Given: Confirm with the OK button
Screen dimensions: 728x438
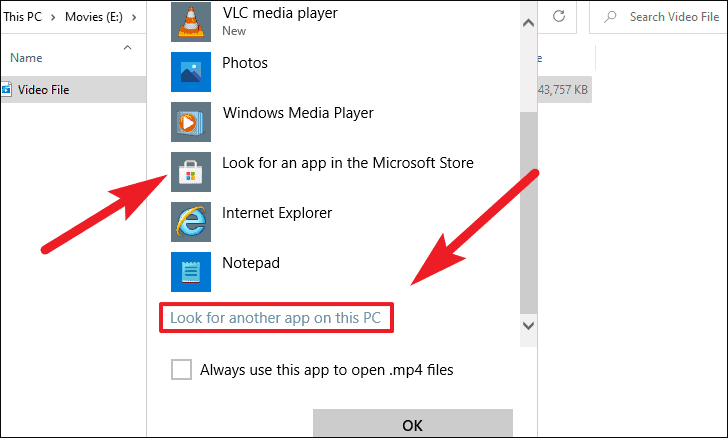Looking at the screenshot, I should click(413, 423).
